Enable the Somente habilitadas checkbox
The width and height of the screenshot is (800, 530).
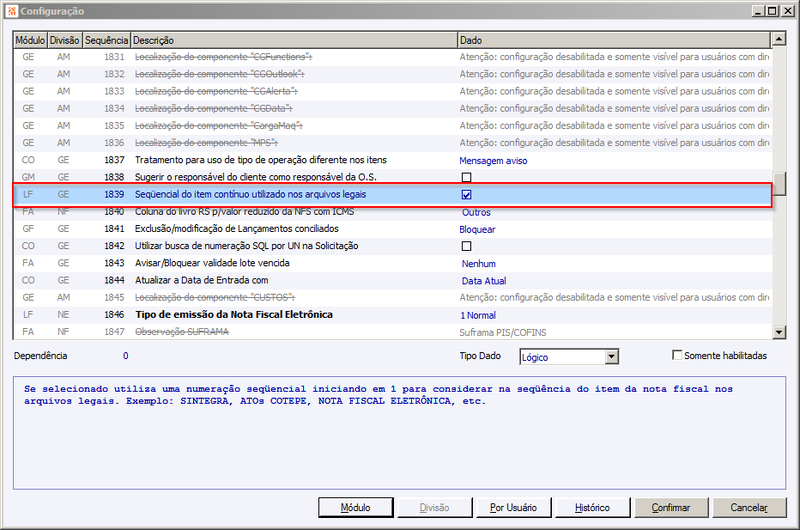tap(677, 355)
